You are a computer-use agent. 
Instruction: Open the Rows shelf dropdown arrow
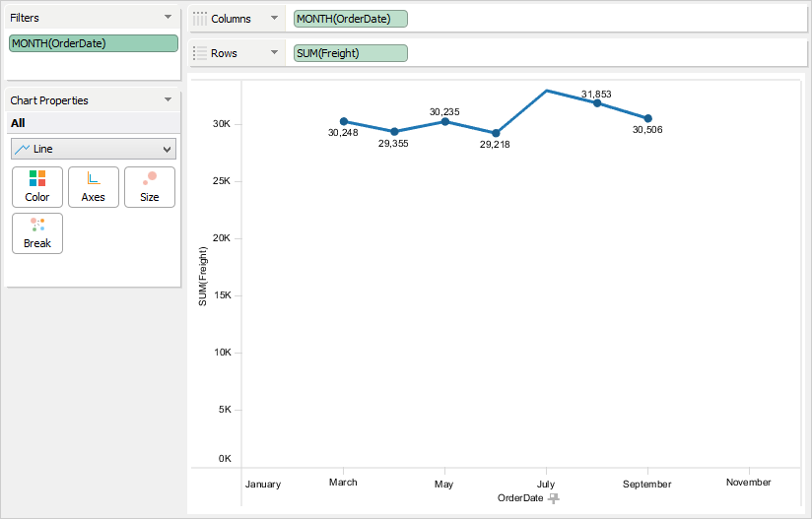pos(274,53)
